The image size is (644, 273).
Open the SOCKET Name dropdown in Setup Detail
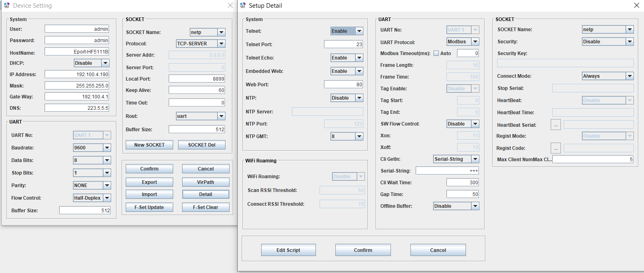630,30
